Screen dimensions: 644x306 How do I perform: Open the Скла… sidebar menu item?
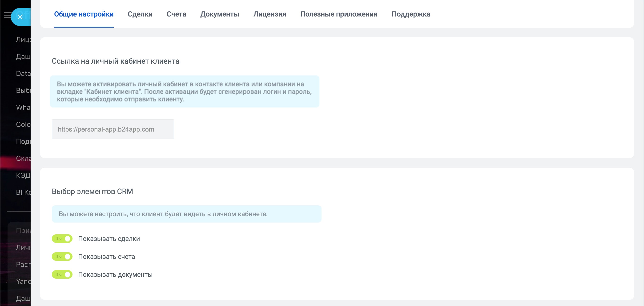23,158
